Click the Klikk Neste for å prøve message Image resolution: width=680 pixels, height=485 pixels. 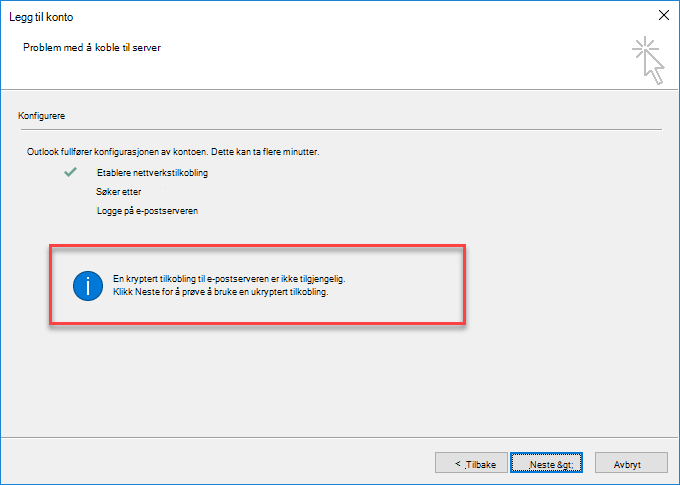[x=221, y=292]
